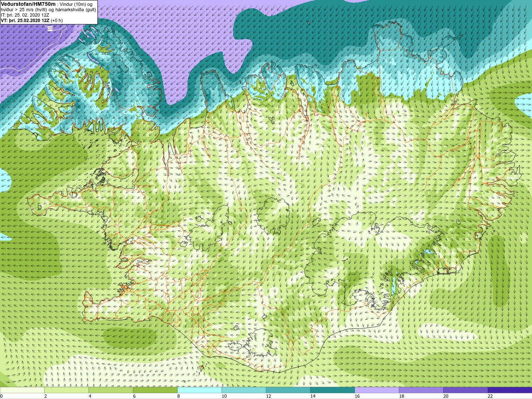Click the legend value '2'
This screenshot has width=532, height=399.
46,396
